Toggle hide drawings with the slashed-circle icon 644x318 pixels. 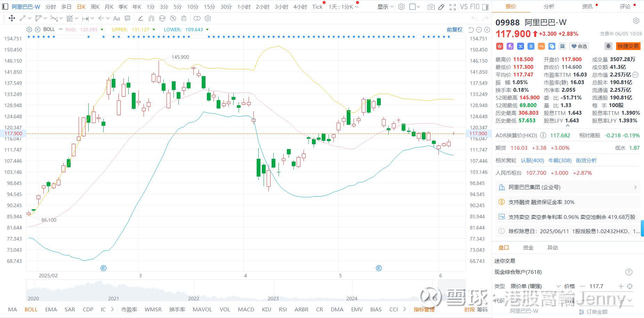click(x=173, y=18)
